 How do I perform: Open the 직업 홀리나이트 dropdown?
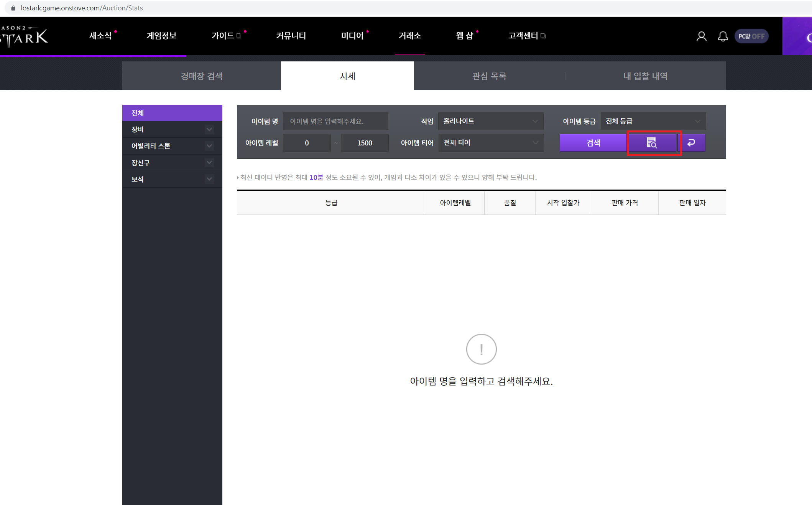pyautogui.click(x=490, y=121)
